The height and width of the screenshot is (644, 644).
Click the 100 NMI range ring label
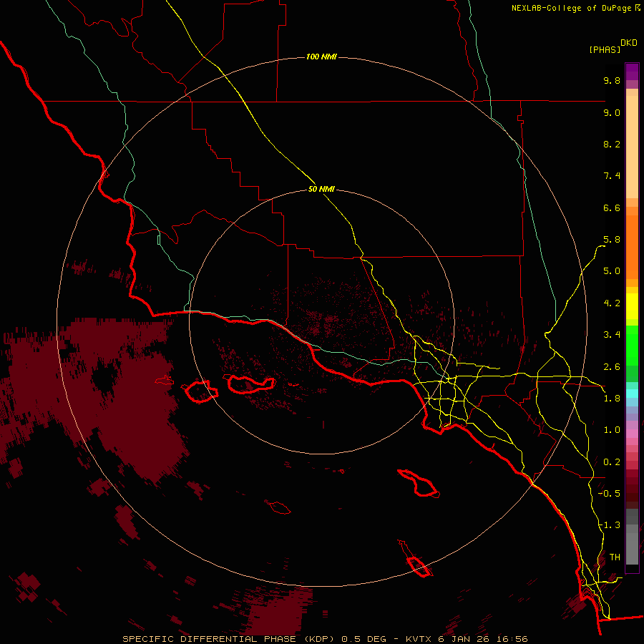[321, 57]
